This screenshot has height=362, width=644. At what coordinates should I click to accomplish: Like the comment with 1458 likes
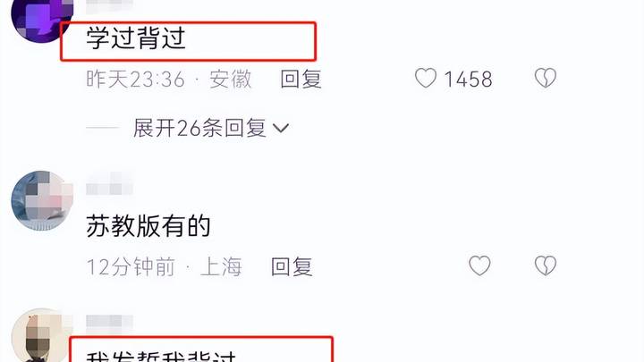point(425,78)
